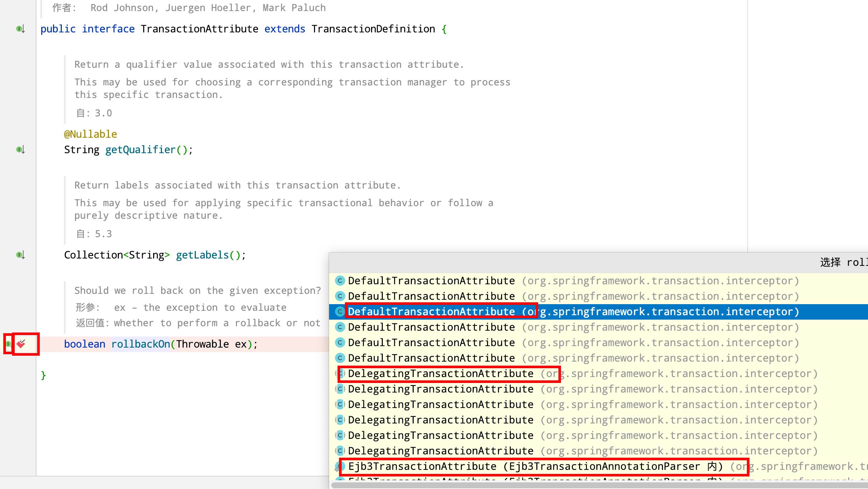Click the public keyword
This screenshot has height=489, width=868.
(58, 29)
